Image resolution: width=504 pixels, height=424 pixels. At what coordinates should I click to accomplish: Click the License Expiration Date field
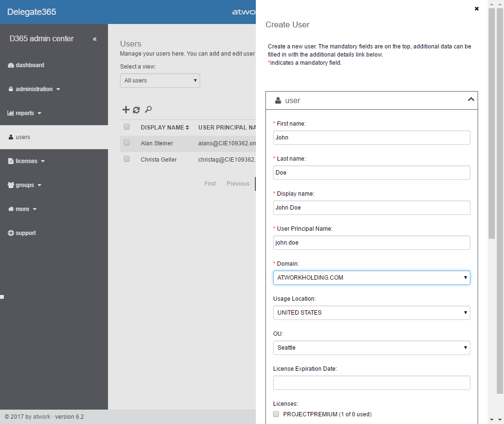tap(372, 383)
